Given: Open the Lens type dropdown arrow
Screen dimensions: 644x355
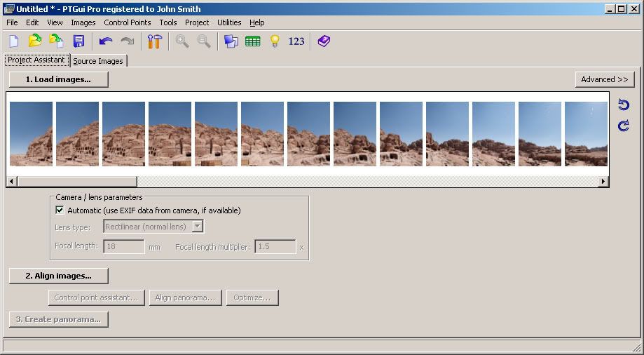Looking at the screenshot, I should click(198, 226).
